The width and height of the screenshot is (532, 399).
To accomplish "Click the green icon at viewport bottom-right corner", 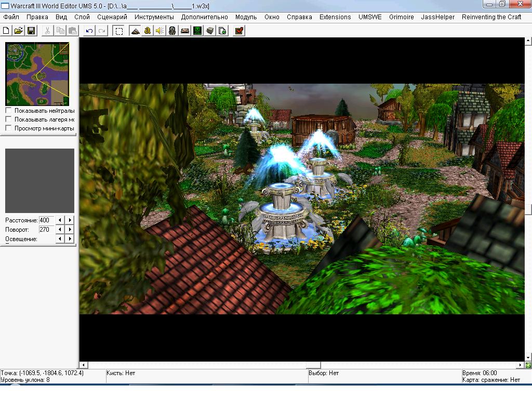I will (x=528, y=365).
